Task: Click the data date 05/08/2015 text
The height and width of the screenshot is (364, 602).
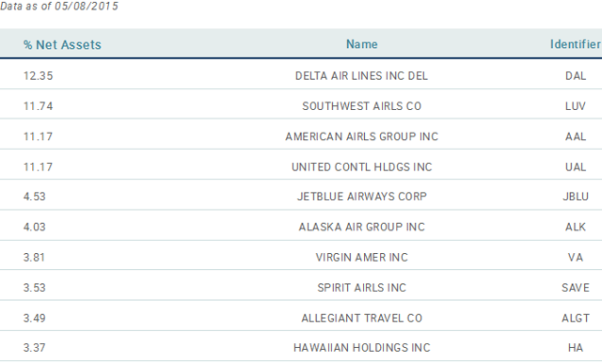Action: tap(86, 7)
